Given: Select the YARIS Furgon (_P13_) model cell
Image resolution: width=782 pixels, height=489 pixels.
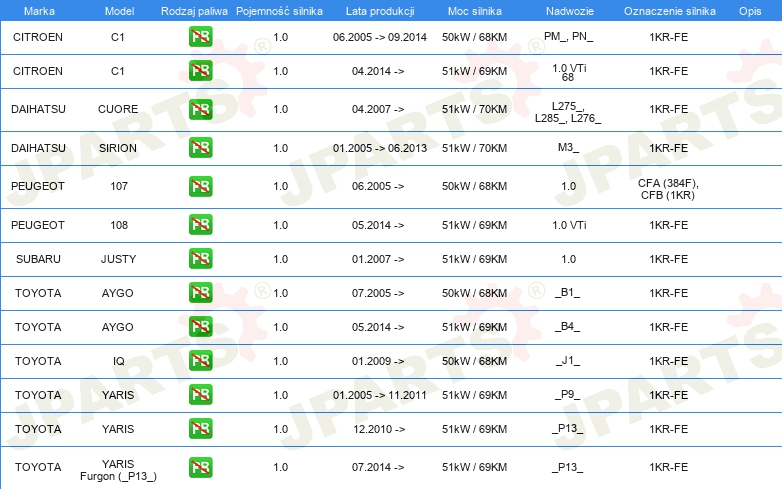Looking at the screenshot, I should (x=118, y=470).
